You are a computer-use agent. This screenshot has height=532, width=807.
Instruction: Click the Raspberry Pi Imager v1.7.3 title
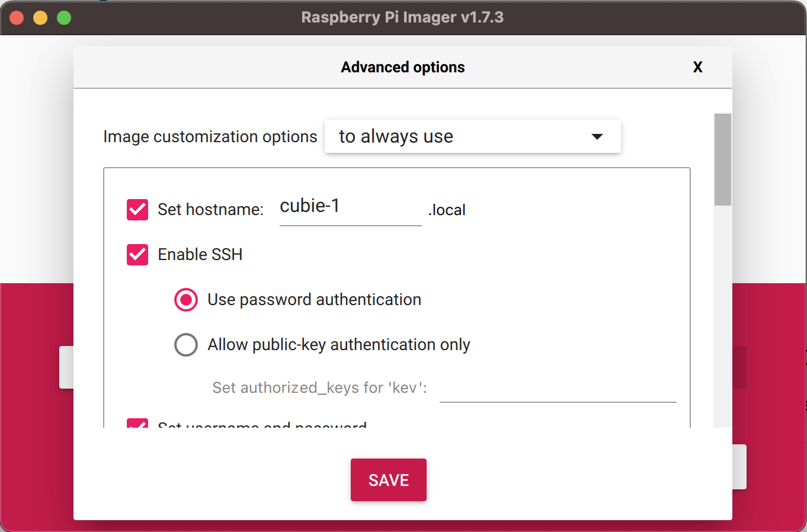(402, 17)
